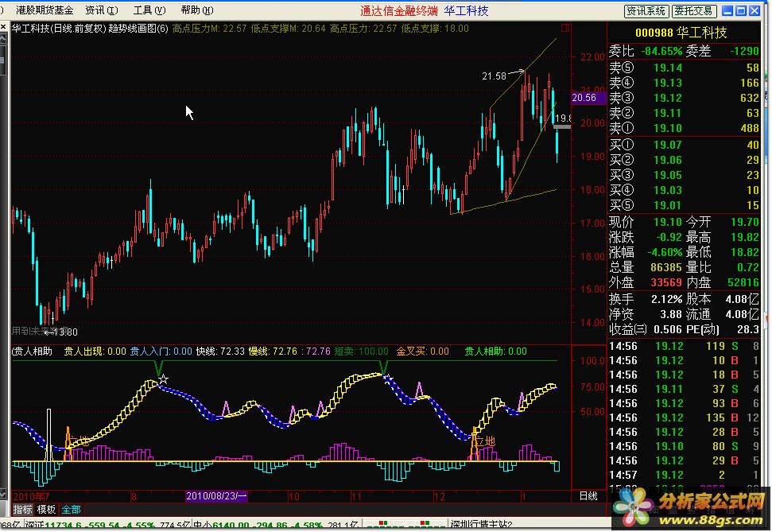The image size is (772, 532).
Task: Click the 快线: 72.33 indicator readout
Action: (220, 351)
